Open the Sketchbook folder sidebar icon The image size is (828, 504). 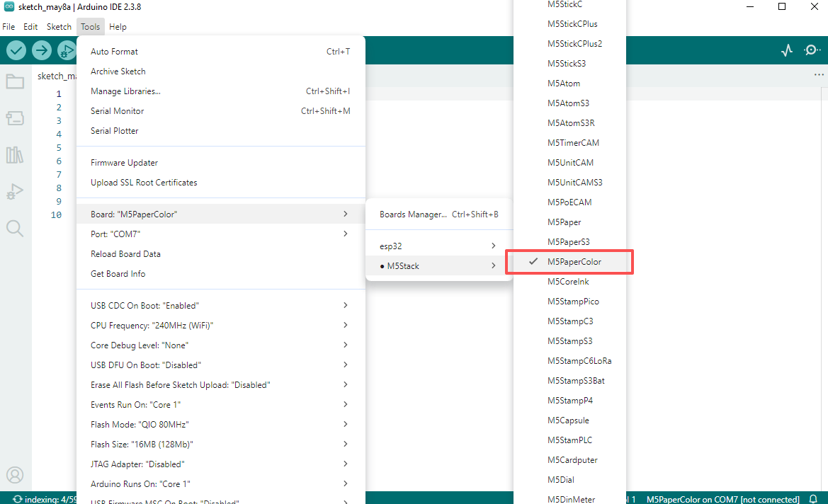15,82
